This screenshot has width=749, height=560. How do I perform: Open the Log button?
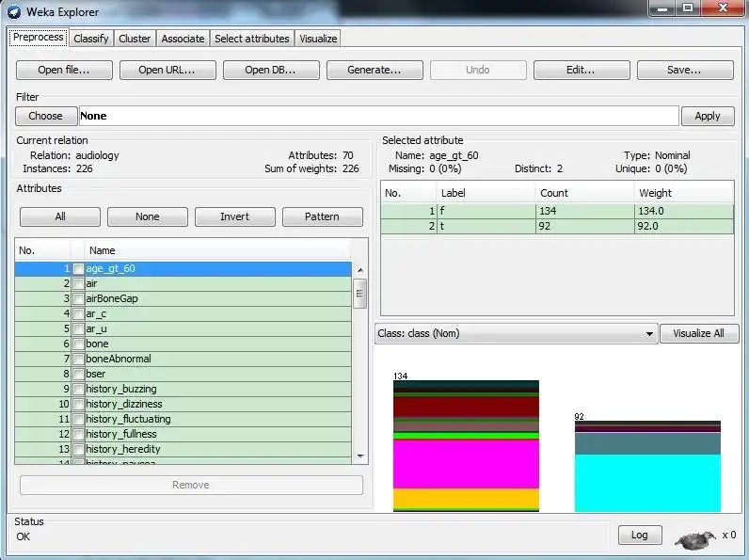click(640, 536)
